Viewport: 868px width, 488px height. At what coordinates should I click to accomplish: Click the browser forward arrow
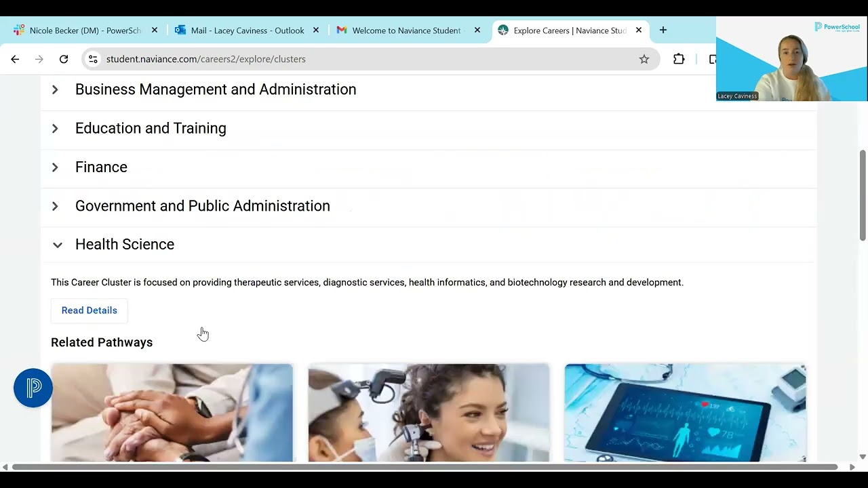(x=39, y=59)
